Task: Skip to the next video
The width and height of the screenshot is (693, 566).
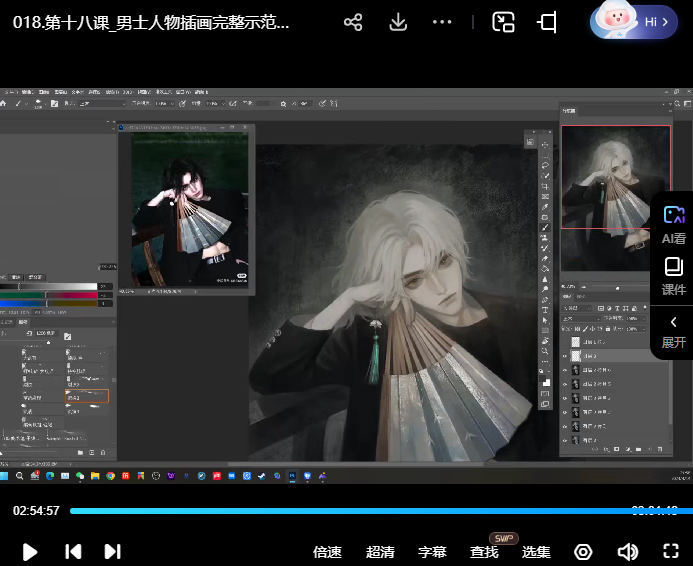Action: click(x=113, y=551)
